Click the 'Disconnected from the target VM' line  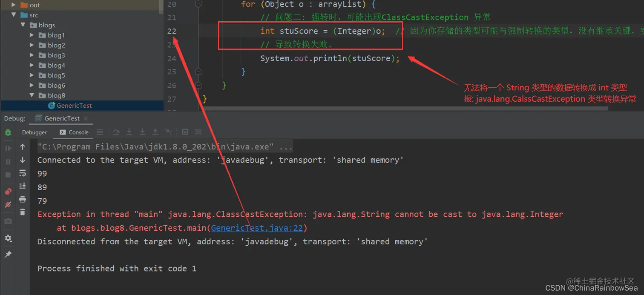coord(233,241)
